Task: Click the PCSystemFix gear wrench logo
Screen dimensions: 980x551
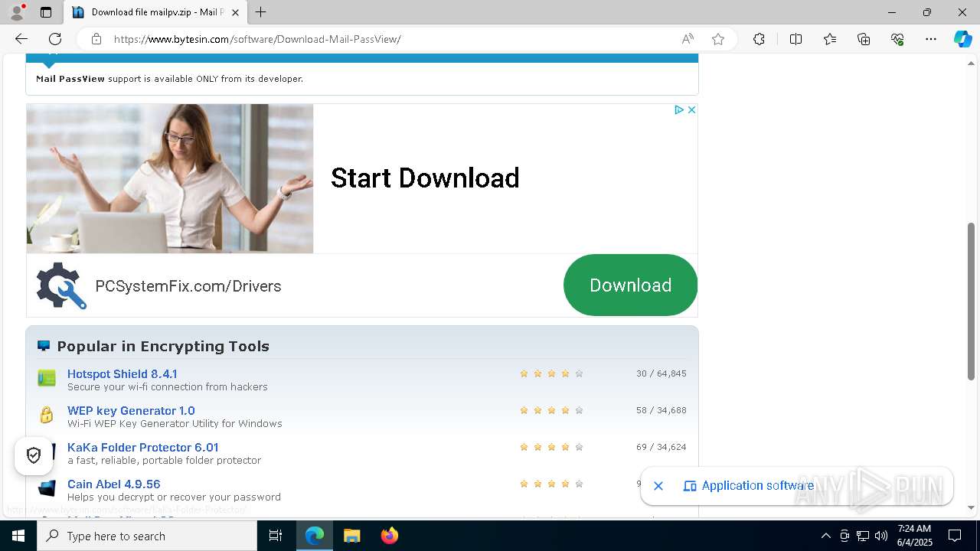Action: (x=61, y=285)
